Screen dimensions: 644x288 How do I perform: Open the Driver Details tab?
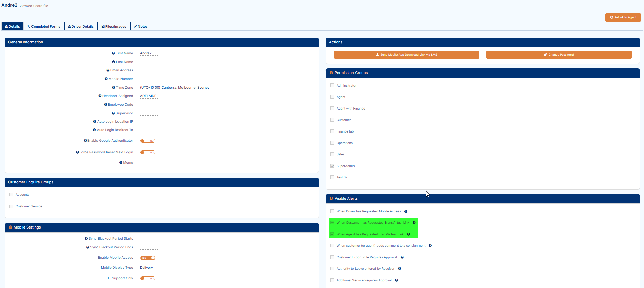point(81,26)
